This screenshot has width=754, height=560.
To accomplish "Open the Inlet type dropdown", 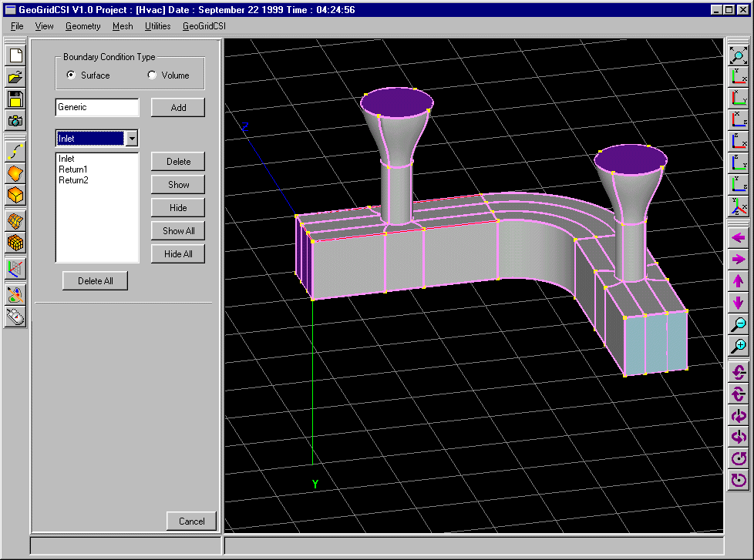I will point(132,139).
